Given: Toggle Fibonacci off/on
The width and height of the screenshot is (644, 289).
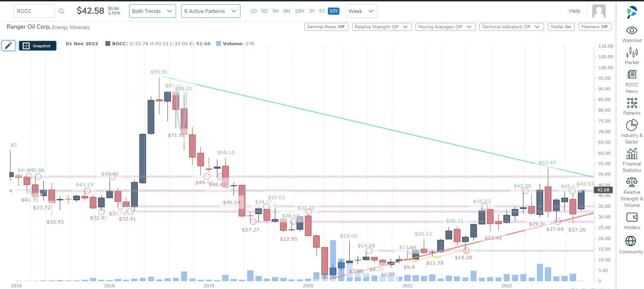Looking at the screenshot, I should click(x=595, y=27).
